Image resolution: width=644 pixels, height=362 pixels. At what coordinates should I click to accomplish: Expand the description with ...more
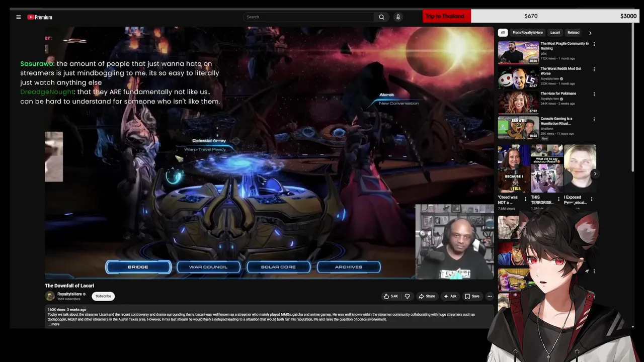pos(54,324)
